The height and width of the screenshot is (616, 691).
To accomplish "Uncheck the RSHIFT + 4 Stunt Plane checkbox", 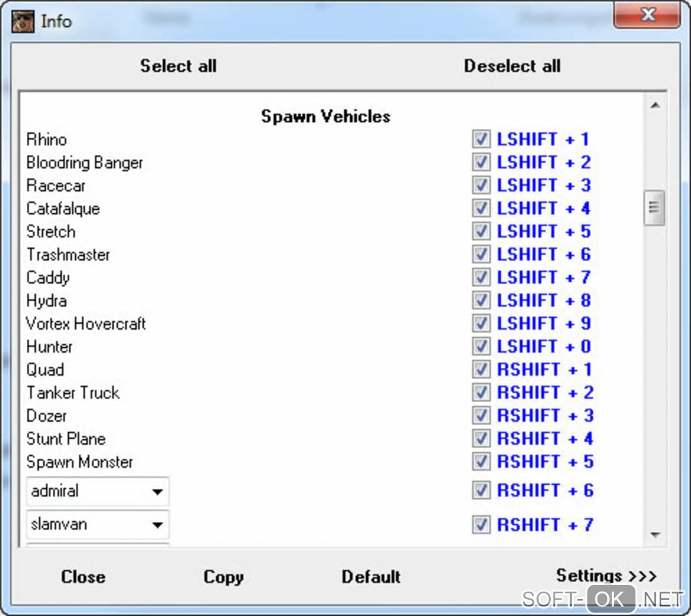I will [481, 439].
